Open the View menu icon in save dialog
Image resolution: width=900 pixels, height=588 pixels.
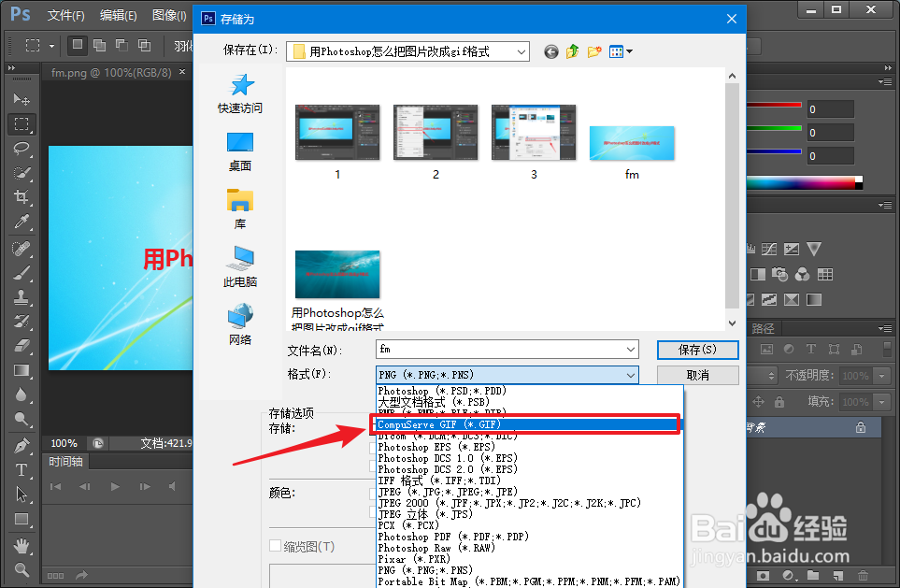(x=621, y=51)
